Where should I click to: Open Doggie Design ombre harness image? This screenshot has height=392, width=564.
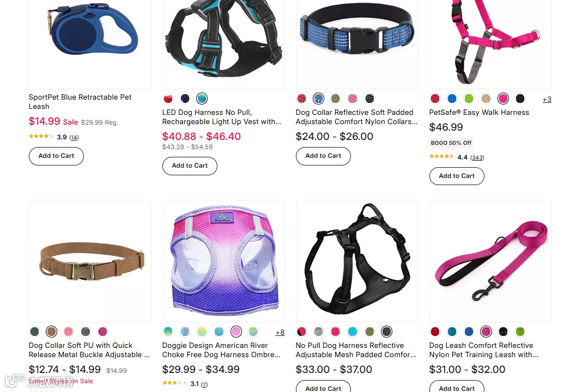(223, 261)
